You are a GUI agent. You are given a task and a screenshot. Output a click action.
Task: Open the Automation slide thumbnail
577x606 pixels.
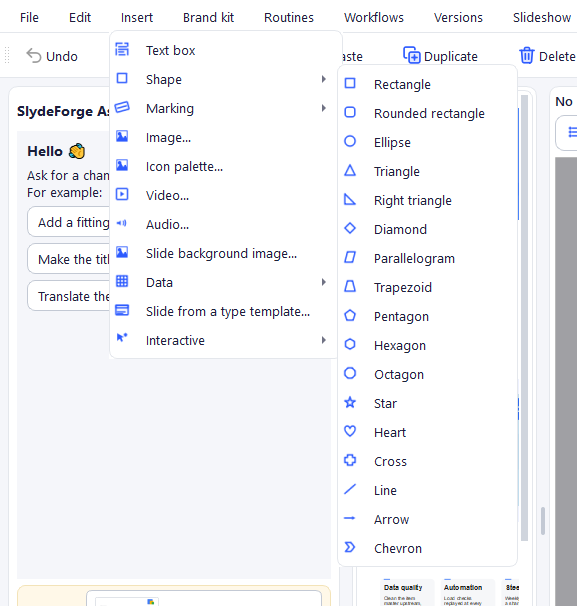(468, 592)
